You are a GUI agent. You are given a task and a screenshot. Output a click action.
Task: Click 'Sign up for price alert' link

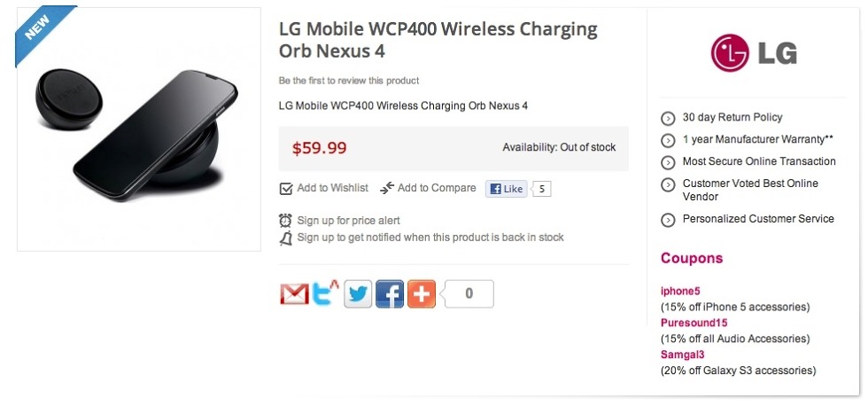pos(348,220)
